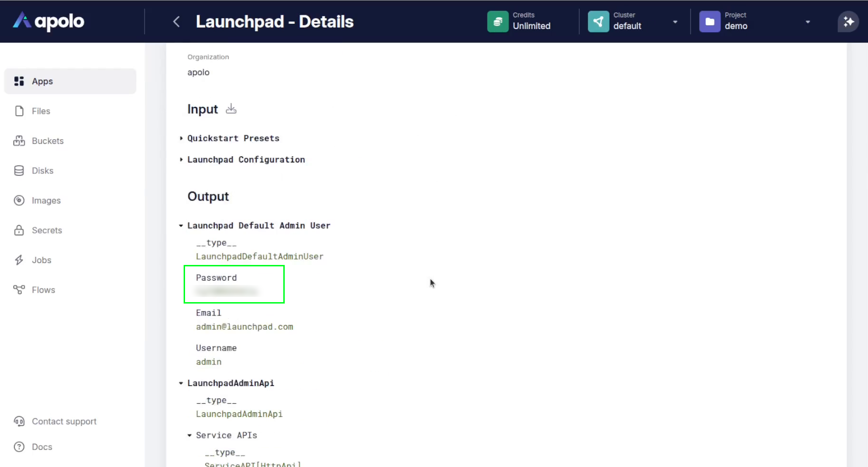Download the Input configuration

231,109
